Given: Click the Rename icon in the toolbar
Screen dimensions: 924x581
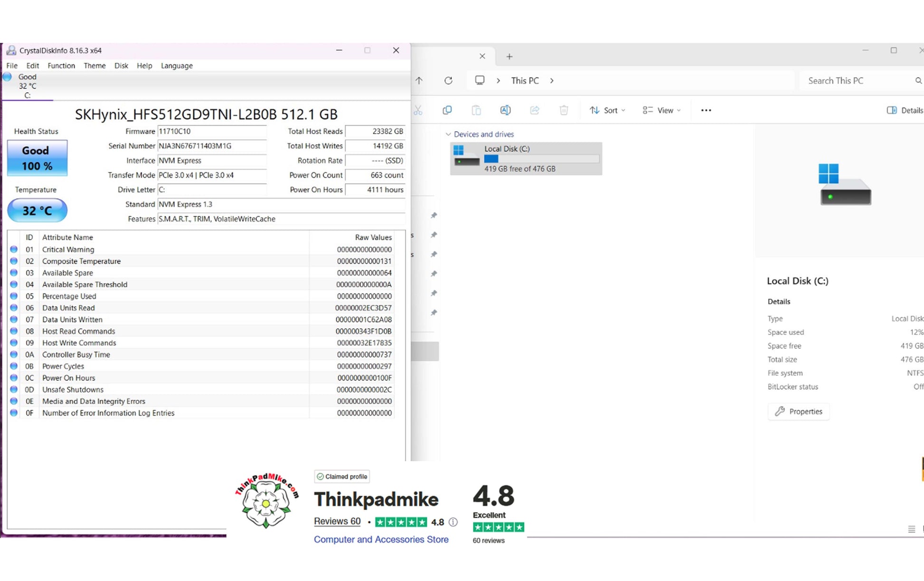Looking at the screenshot, I should click(505, 110).
